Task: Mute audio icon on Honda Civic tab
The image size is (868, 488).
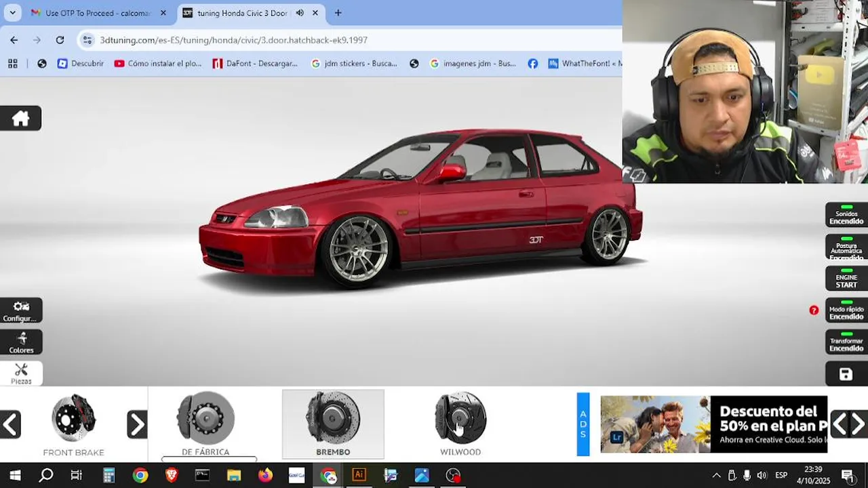Action: (300, 13)
